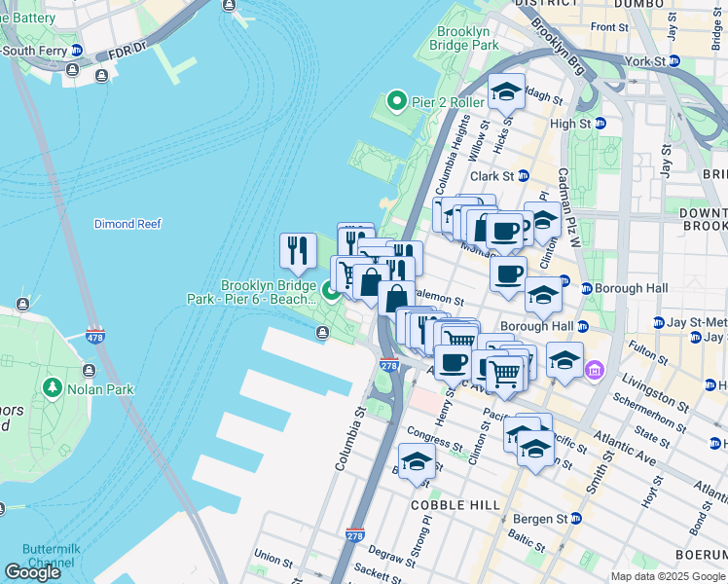
Task: Select the ferry icon beside Pier 6 park
Action: coord(323,332)
